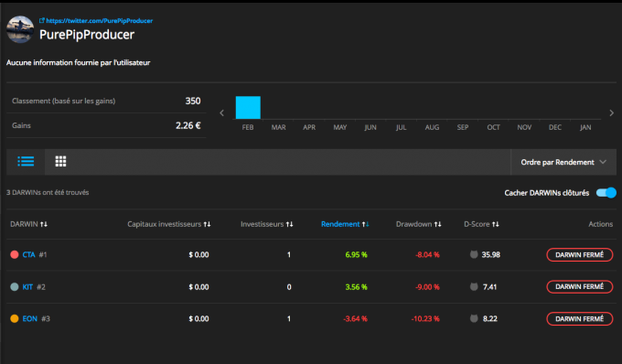Sort by D-Score column header
The image size is (622, 364).
481,224
